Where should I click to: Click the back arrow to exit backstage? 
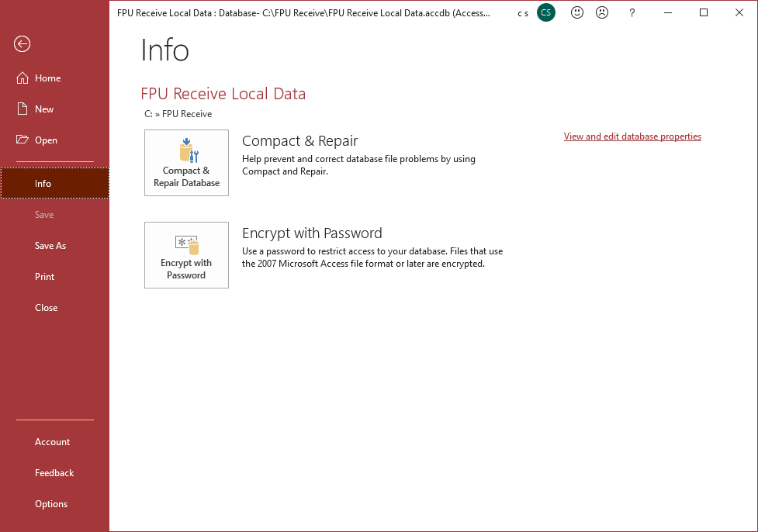[x=22, y=44]
